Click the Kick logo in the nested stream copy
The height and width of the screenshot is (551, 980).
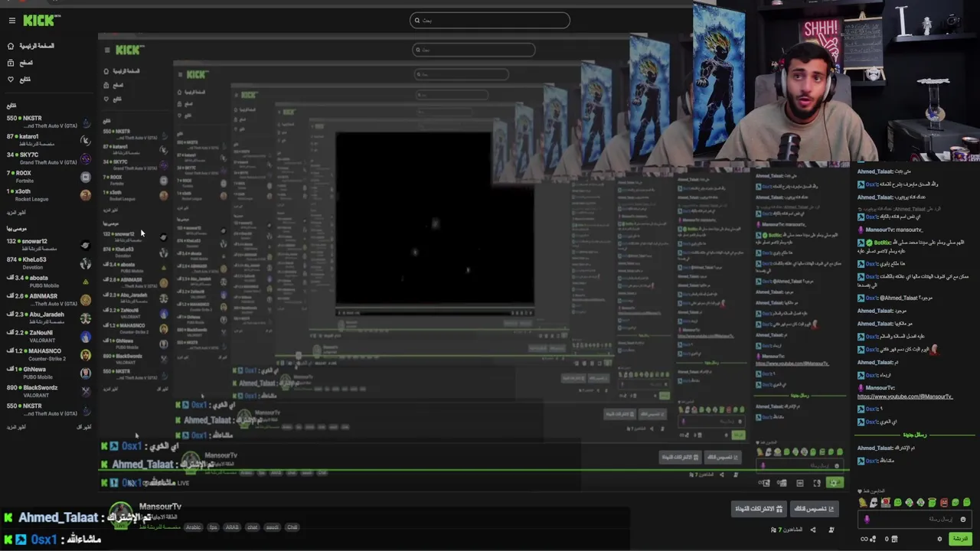click(129, 50)
